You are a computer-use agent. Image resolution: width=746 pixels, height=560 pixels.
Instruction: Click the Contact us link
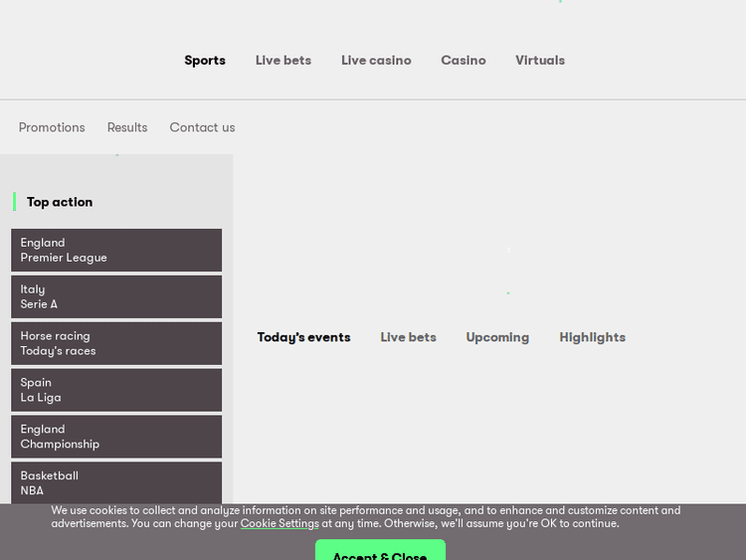click(x=202, y=127)
